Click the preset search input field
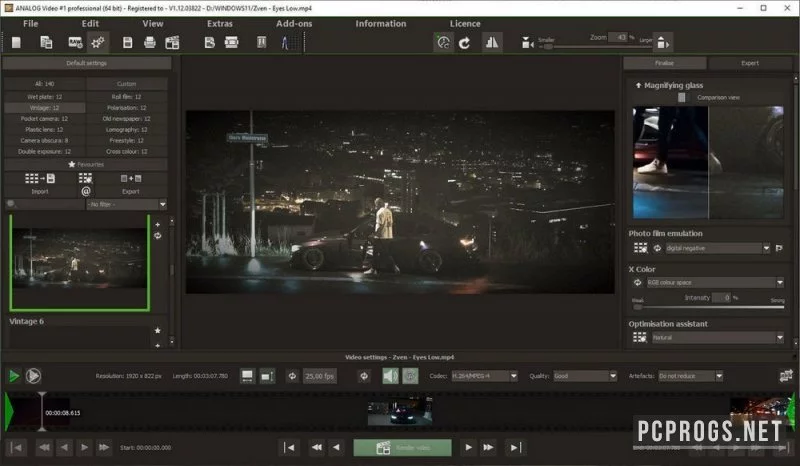Image resolution: width=800 pixels, height=466 pixels. (44, 204)
